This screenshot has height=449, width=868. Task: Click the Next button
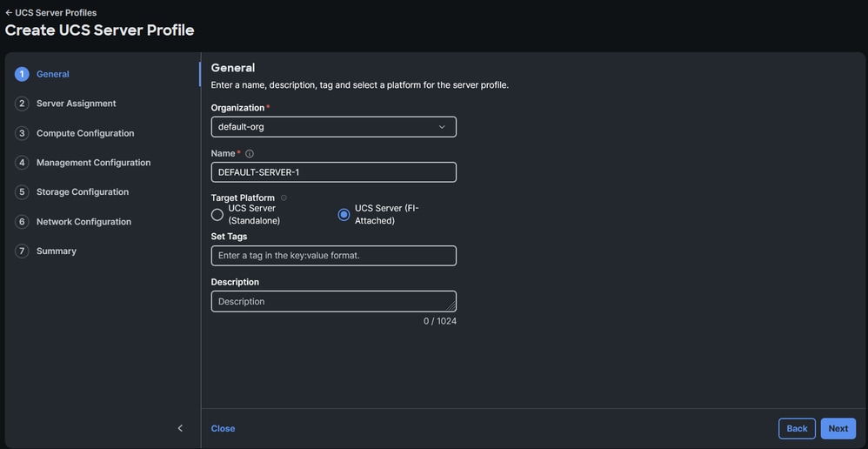tap(838, 428)
